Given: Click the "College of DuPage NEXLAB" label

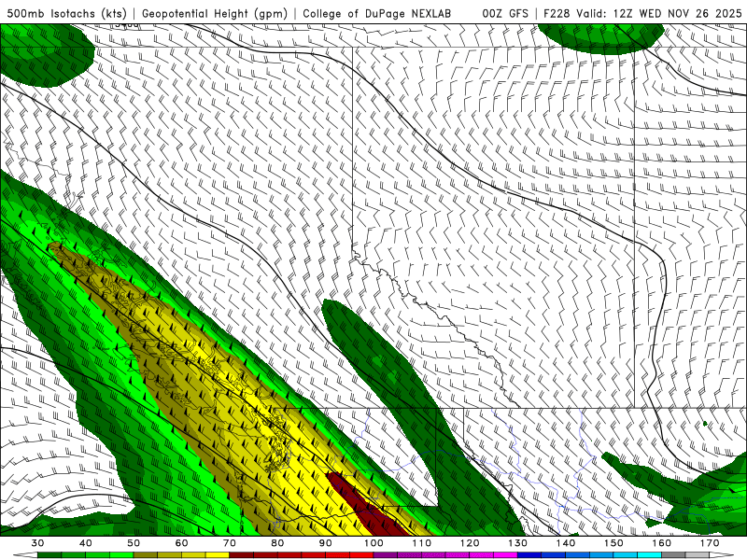Looking at the screenshot, I should point(377,13).
